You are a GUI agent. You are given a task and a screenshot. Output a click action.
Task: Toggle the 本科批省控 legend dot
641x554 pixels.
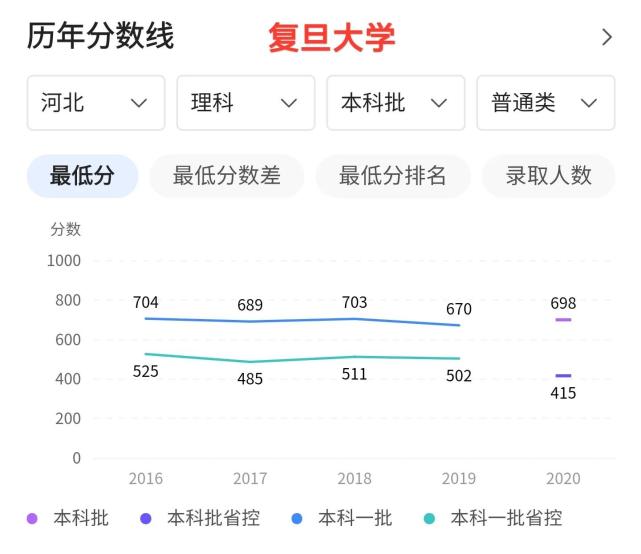point(146,518)
